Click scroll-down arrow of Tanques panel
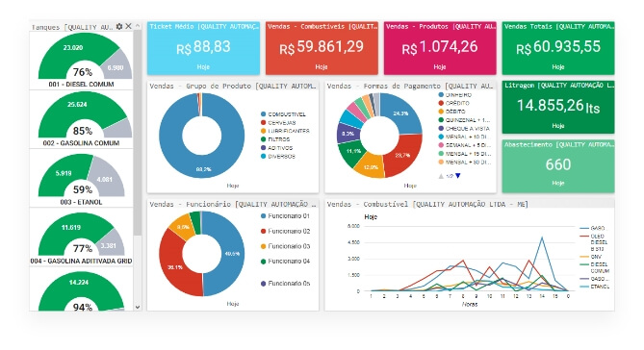Image resolution: width=644 pixels, height=350 pixels. pos(138,307)
